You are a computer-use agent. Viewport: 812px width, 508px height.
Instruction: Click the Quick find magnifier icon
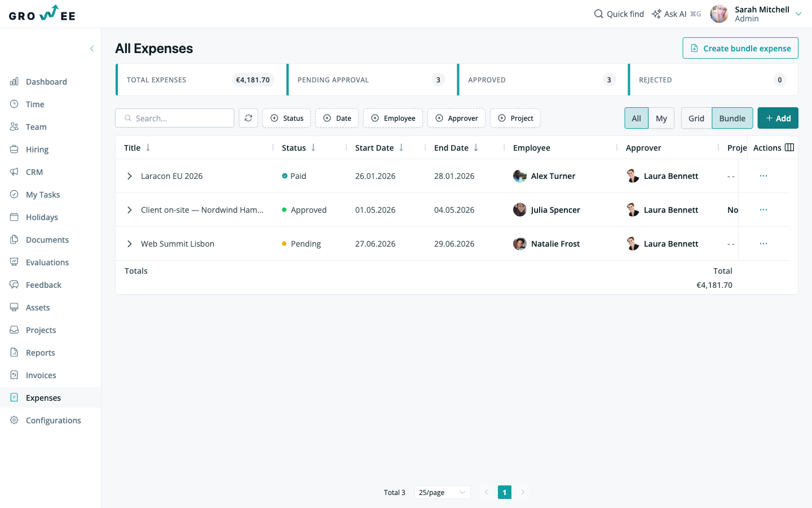pyautogui.click(x=599, y=14)
